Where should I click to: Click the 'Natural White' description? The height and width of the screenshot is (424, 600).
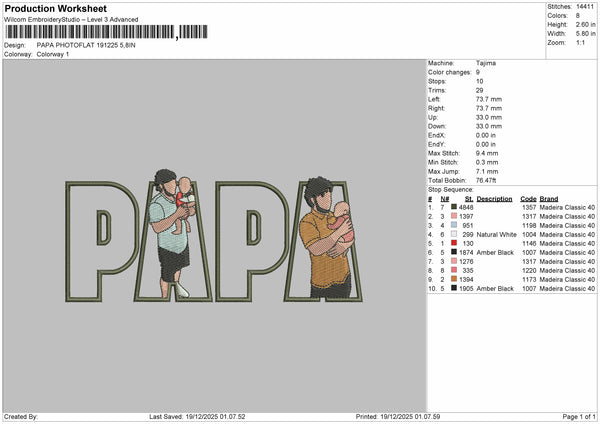point(497,234)
